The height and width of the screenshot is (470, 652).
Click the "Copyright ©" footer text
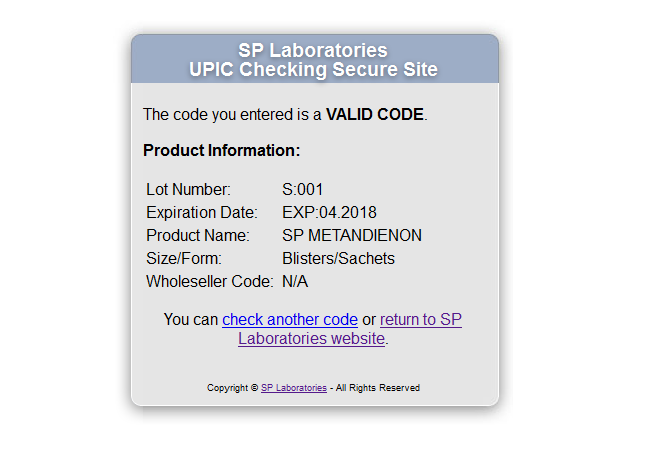coord(232,388)
